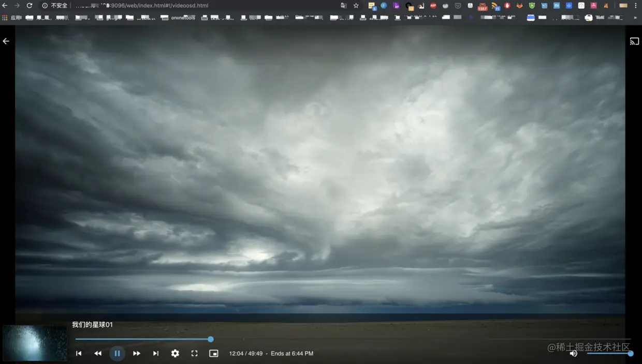Open the blue 'mi' extension icon
This screenshot has width=642, height=364.
click(x=557, y=6)
